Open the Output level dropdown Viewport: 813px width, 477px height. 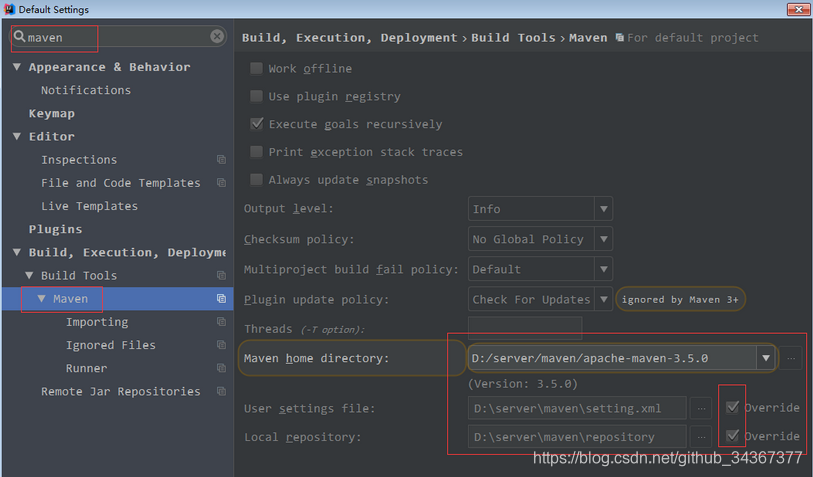pos(604,209)
